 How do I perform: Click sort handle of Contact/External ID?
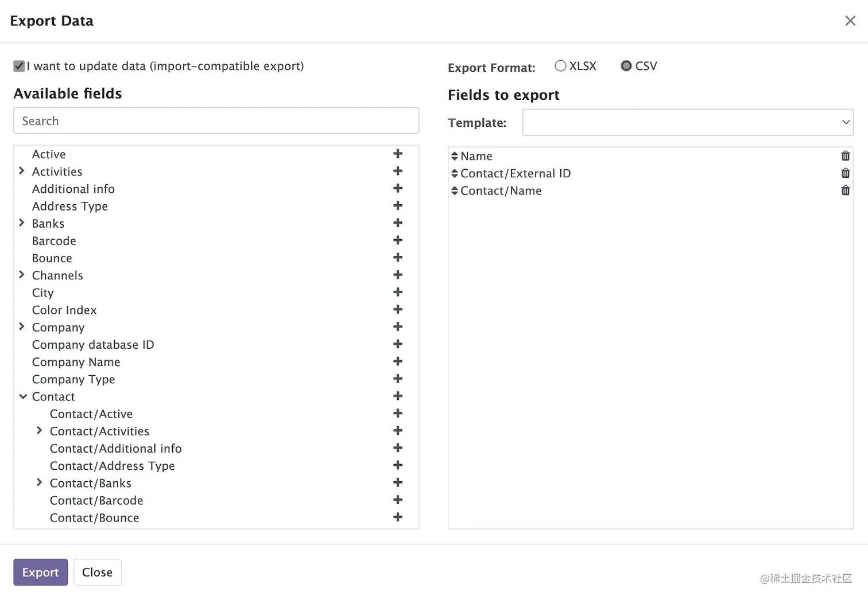455,173
